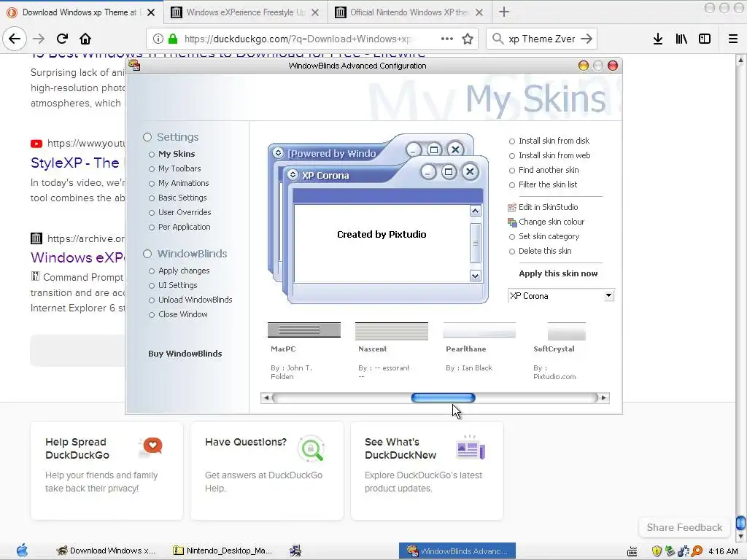The image size is (747, 560).
Task: Click preview window XP Corona chevron button
Action: 293,175
